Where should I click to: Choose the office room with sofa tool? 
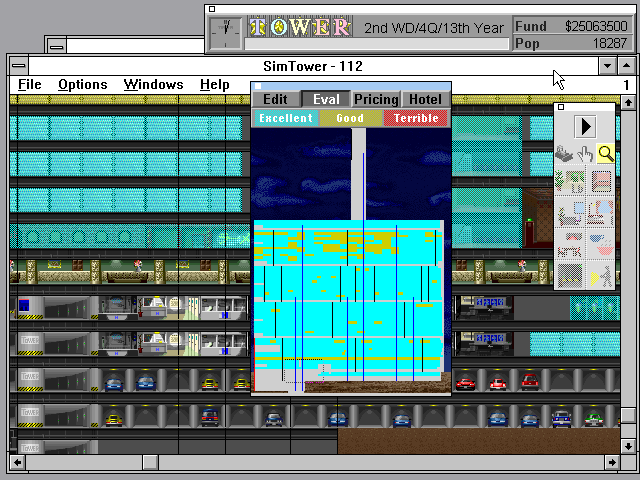click(x=570, y=213)
